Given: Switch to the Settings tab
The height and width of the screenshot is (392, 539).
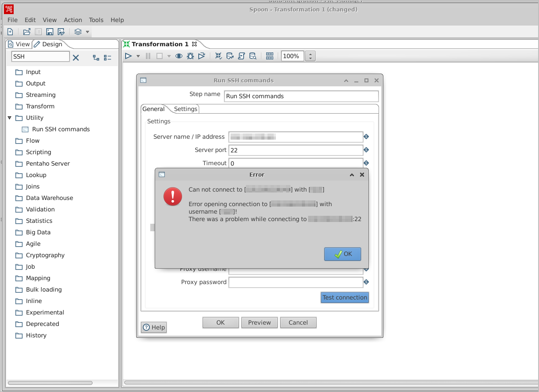Looking at the screenshot, I should coord(186,109).
